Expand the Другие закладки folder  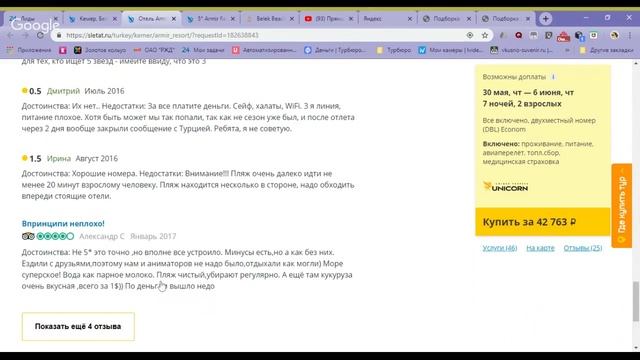pyautogui.click(x=606, y=50)
